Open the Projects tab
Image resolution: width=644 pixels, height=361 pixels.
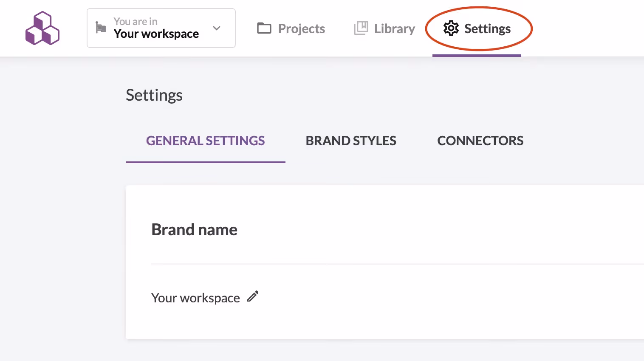coord(291,28)
